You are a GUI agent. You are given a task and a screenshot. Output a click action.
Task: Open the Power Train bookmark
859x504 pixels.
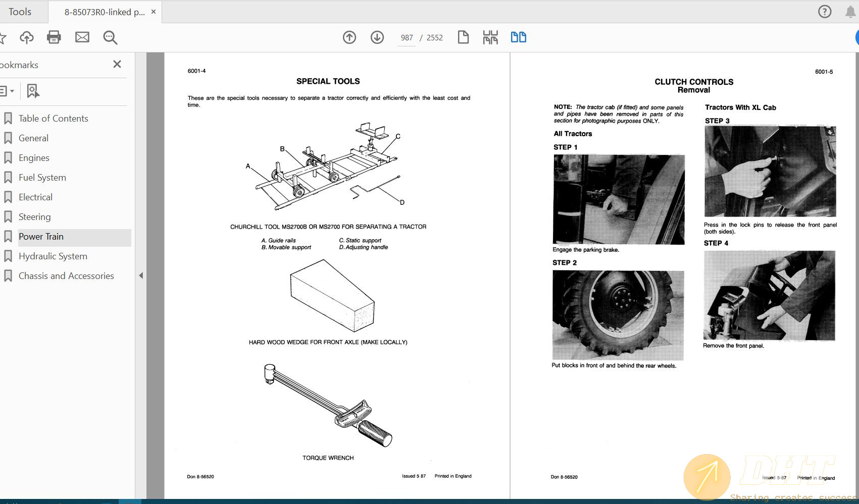(41, 237)
